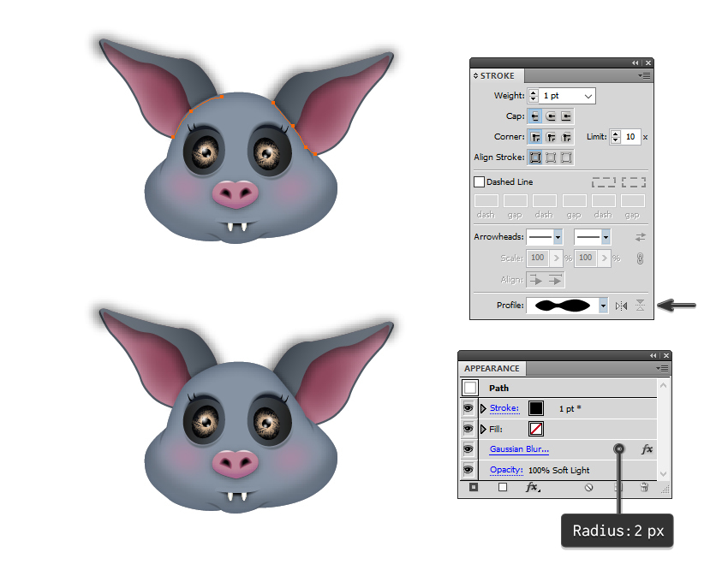
Task: Add new effect fx button
Action: 533,487
